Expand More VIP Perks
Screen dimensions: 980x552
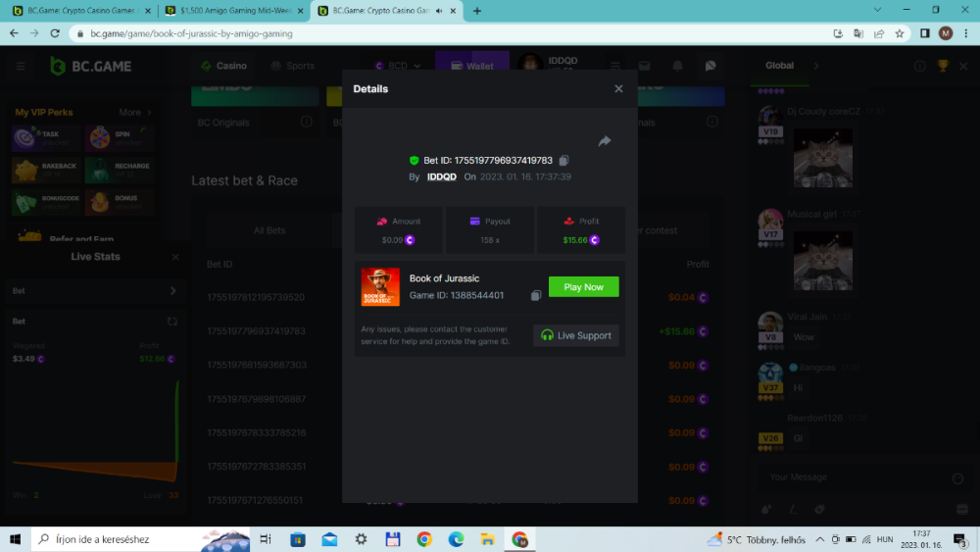[x=136, y=113]
